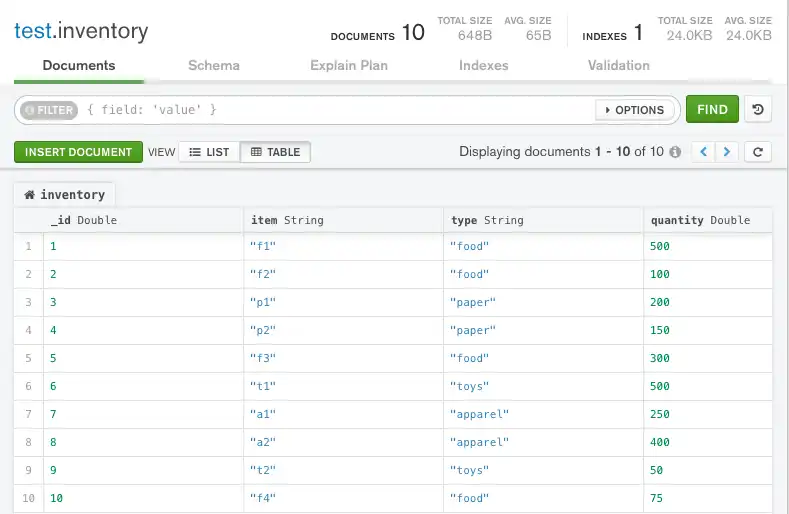Screen dimensions: 789x514
Task: Go to the previous page of documents
Action: (x=704, y=152)
